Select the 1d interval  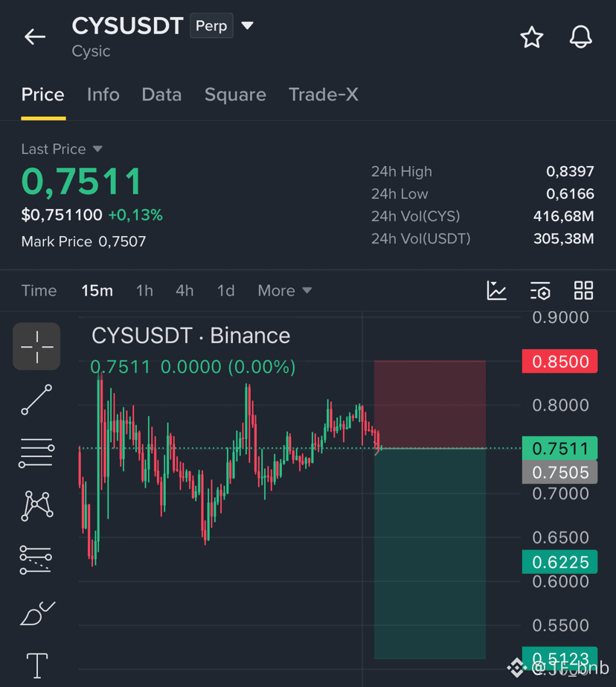coord(226,290)
